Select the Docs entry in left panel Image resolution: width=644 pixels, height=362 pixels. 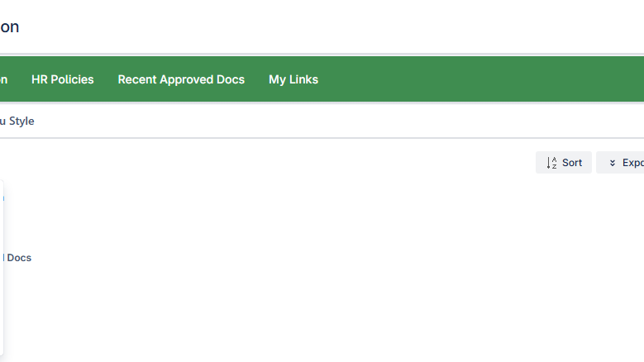click(17, 258)
